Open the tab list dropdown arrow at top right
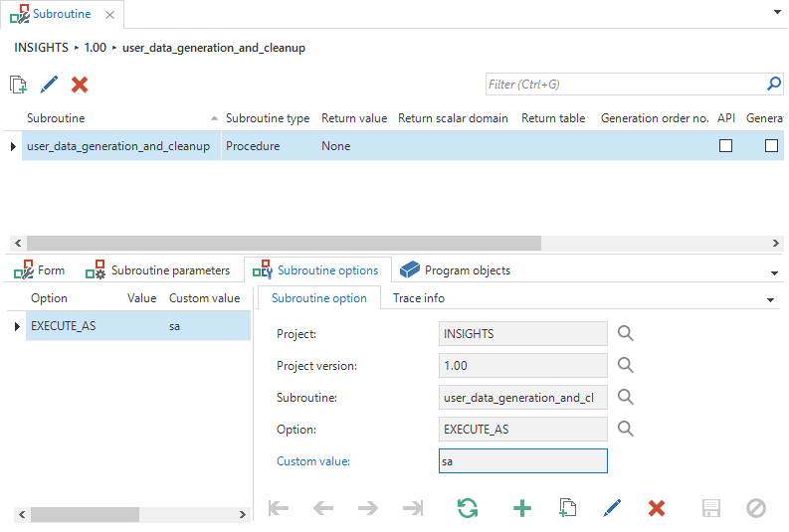The width and height of the screenshot is (789, 532). click(776, 14)
